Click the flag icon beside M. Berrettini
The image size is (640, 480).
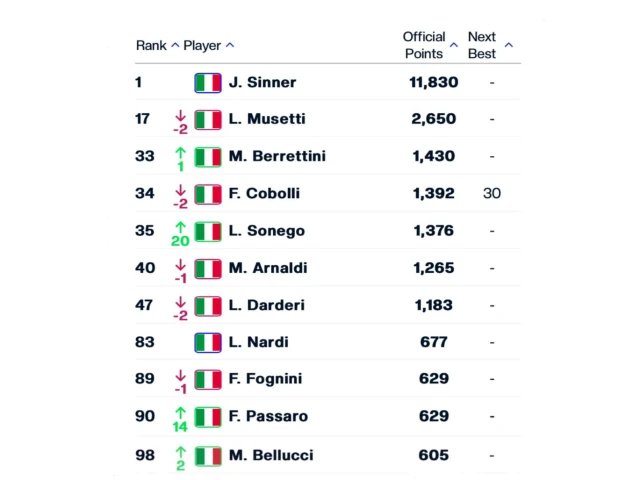(208, 157)
